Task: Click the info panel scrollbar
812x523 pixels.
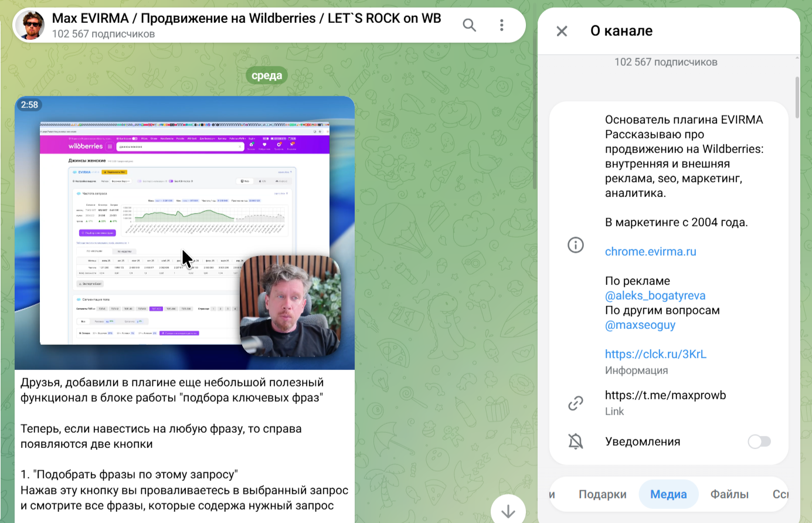Action: tap(797, 97)
